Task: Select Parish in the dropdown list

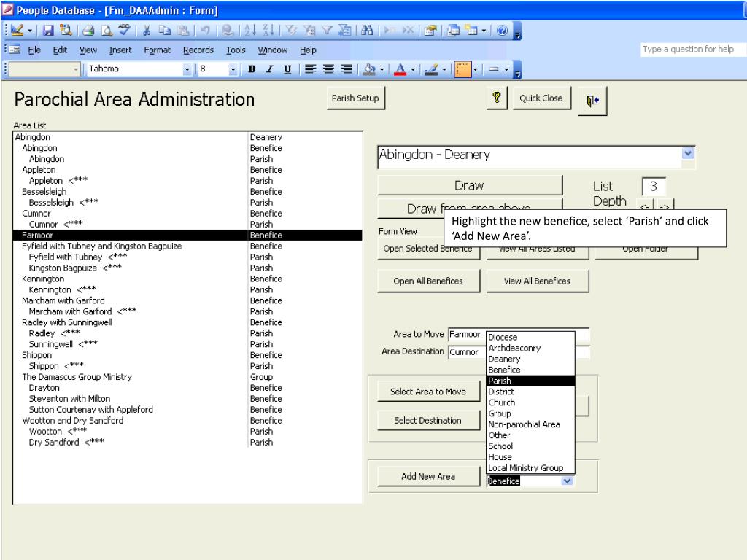Action: 531,381
